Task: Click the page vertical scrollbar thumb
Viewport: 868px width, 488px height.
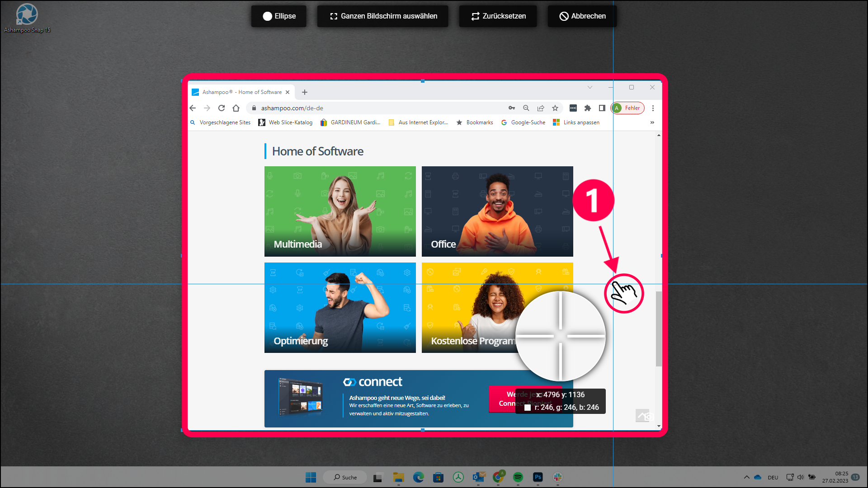Action: click(659, 329)
